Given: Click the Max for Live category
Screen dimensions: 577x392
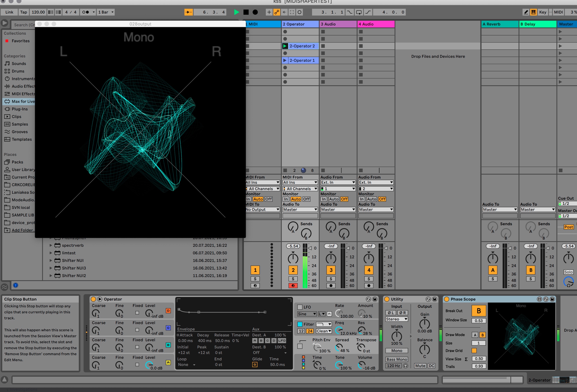Looking at the screenshot, I should (x=23, y=101).
